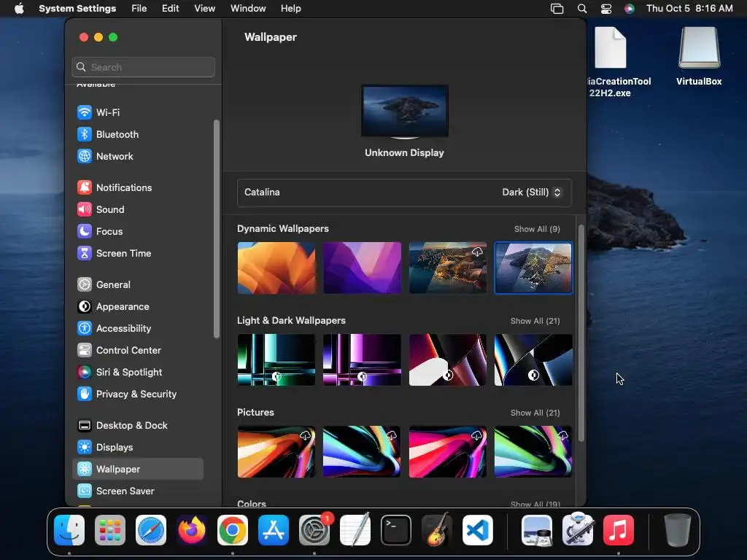This screenshot has width=747, height=560.
Task: Click the sidebar Search field
Action: pos(144,67)
